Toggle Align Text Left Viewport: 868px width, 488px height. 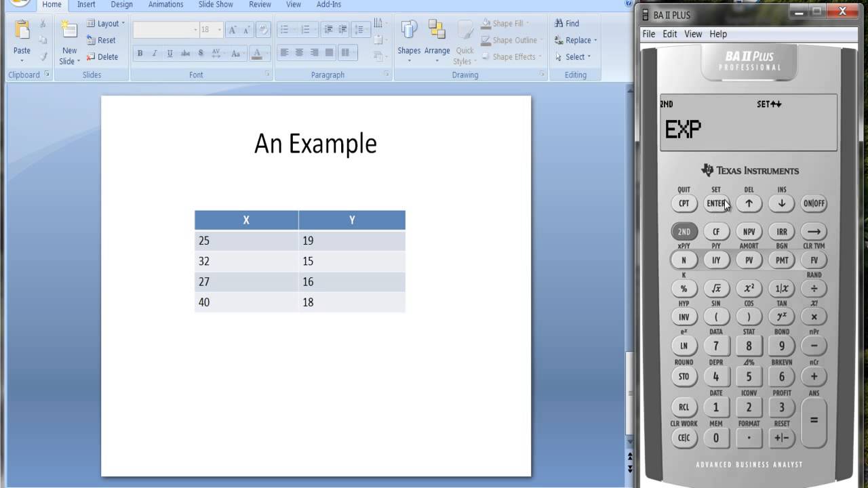284,52
